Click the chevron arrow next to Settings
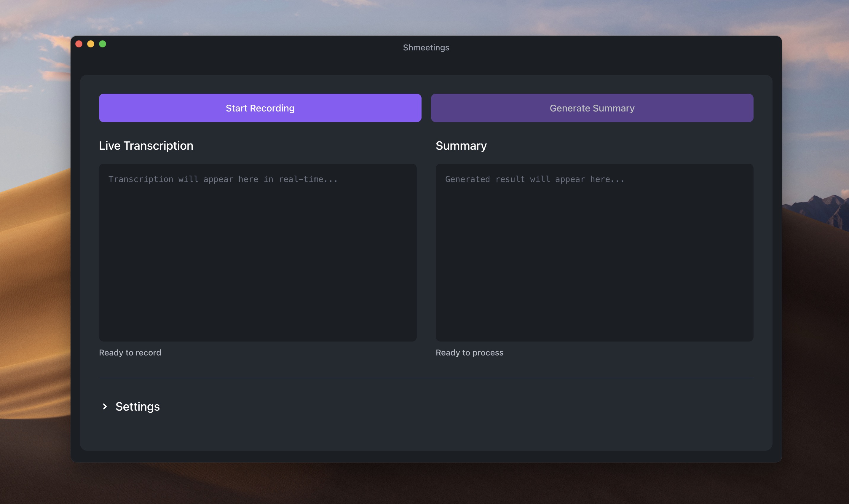 (105, 406)
